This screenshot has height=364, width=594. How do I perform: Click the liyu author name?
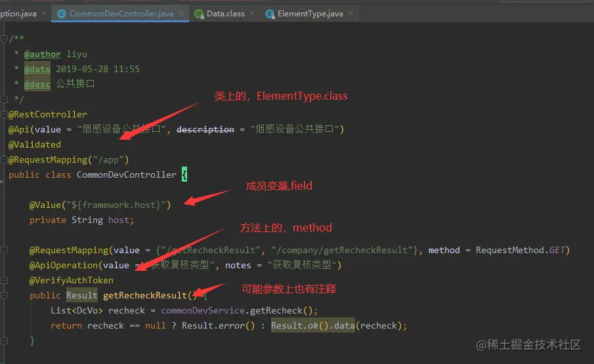point(77,54)
